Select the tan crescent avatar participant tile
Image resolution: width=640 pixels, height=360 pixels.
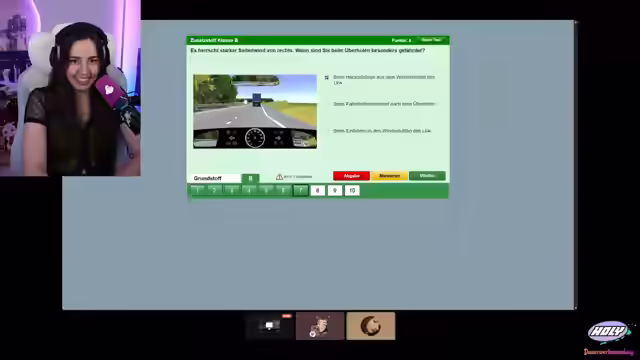pos(371,326)
